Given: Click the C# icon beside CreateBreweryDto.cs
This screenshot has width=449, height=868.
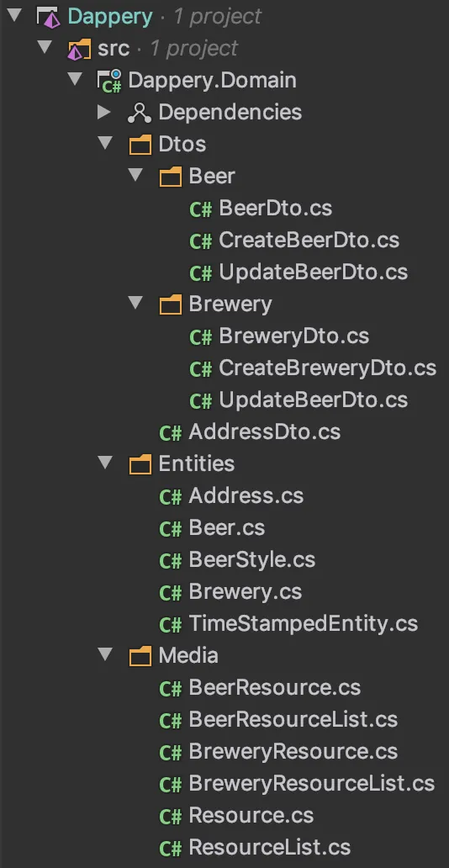Looking at the screenshot, I should pos(200,368).
